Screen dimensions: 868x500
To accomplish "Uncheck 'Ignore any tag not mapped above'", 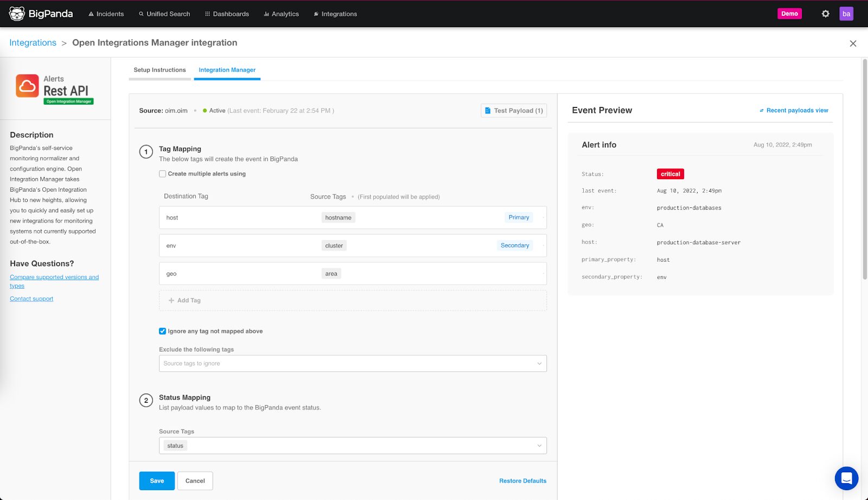I will coord(162,331).
